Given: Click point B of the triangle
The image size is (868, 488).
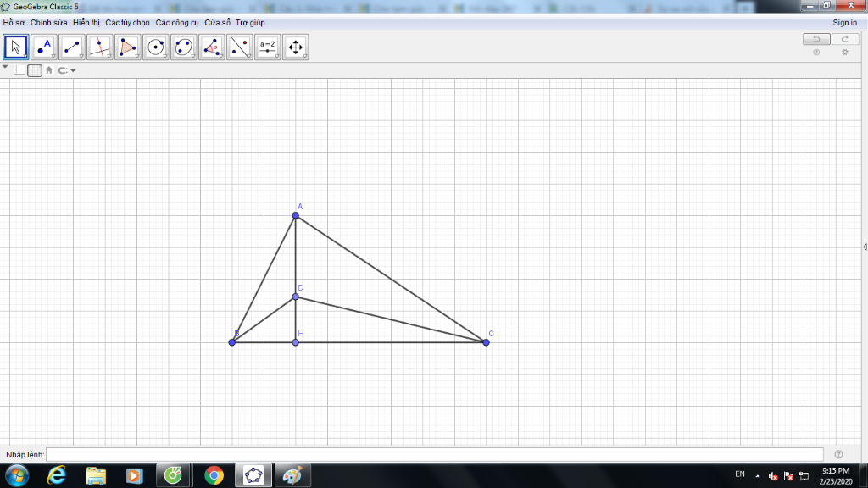Looking at the screenshot, I should coord(232,342).
